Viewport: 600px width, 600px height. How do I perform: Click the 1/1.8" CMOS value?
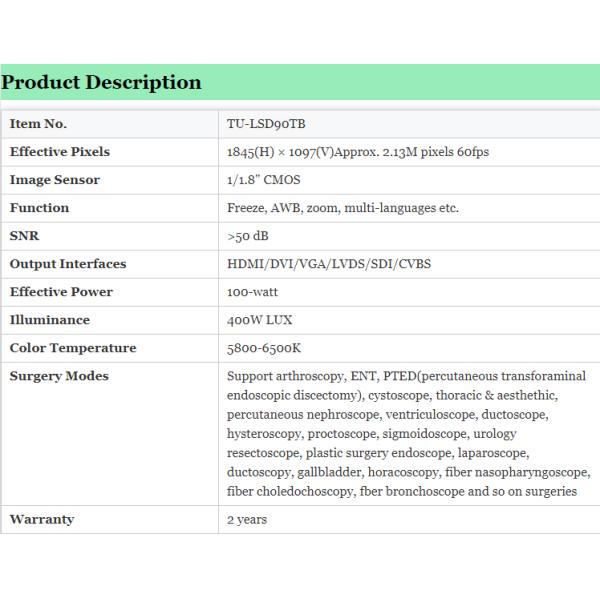point(264,180)
